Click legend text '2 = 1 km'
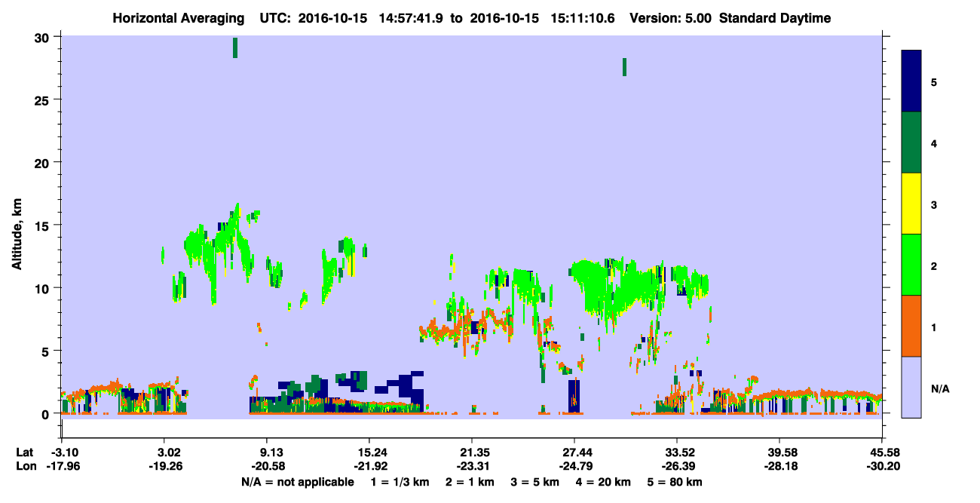This screenshot has width=980, height=503. point(469,482)
